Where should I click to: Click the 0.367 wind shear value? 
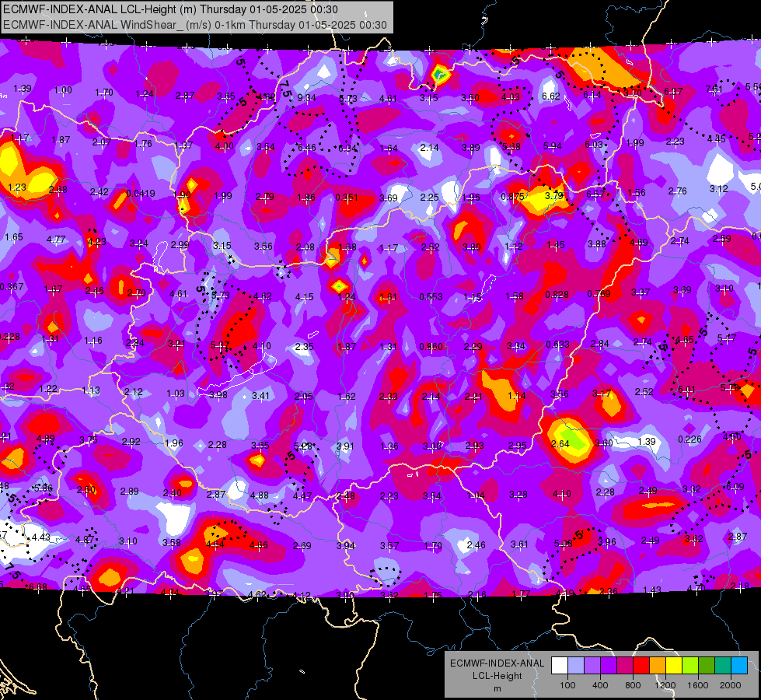11,286
